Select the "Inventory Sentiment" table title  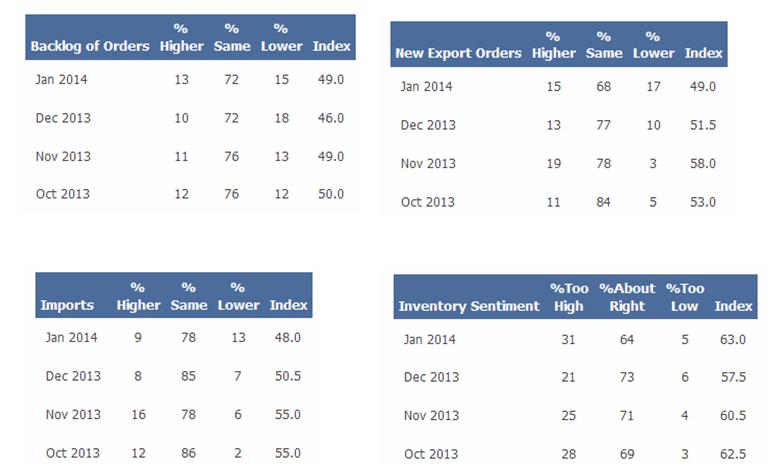pos(468,306)
